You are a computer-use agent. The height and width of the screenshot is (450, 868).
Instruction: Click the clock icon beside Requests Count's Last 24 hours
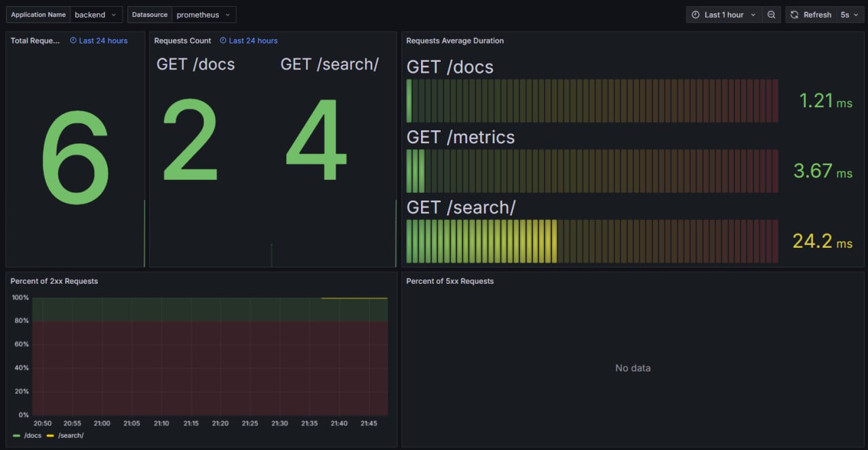click(224, 40)
